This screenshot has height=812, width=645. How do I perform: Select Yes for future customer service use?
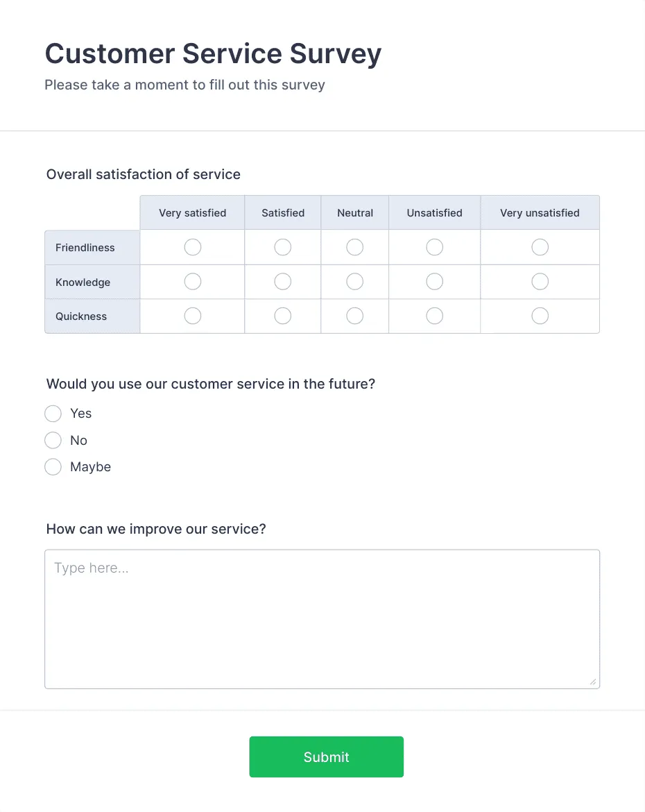[x=53, y=413]
